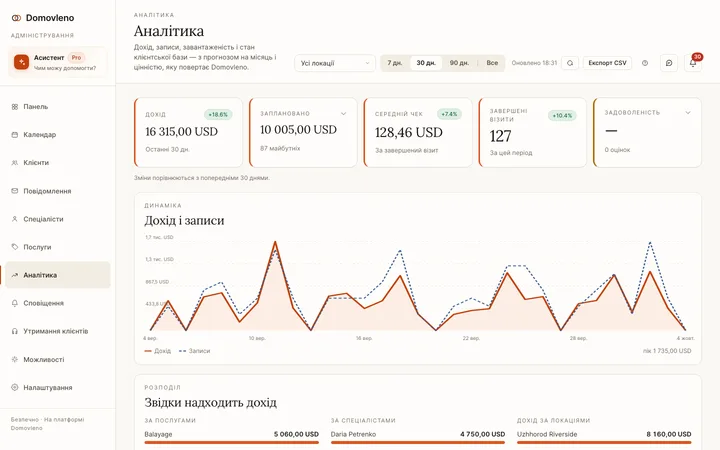
Task: Select the 30 дн. period tab
Action: [x=426, y=63]
